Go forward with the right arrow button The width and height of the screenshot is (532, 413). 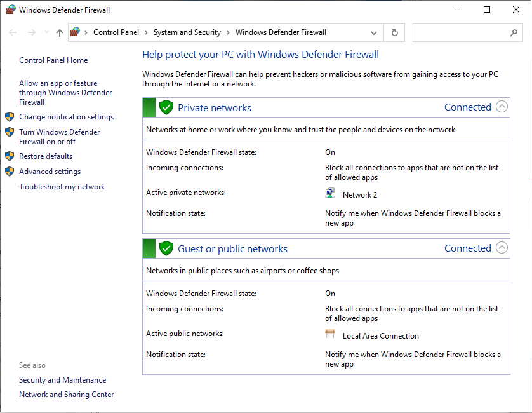[32, 32]
